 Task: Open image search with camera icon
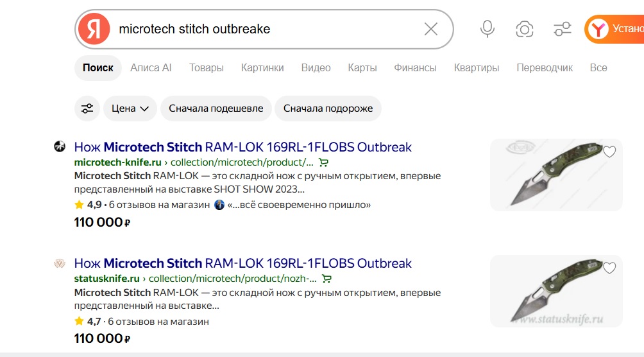point(525,29)
